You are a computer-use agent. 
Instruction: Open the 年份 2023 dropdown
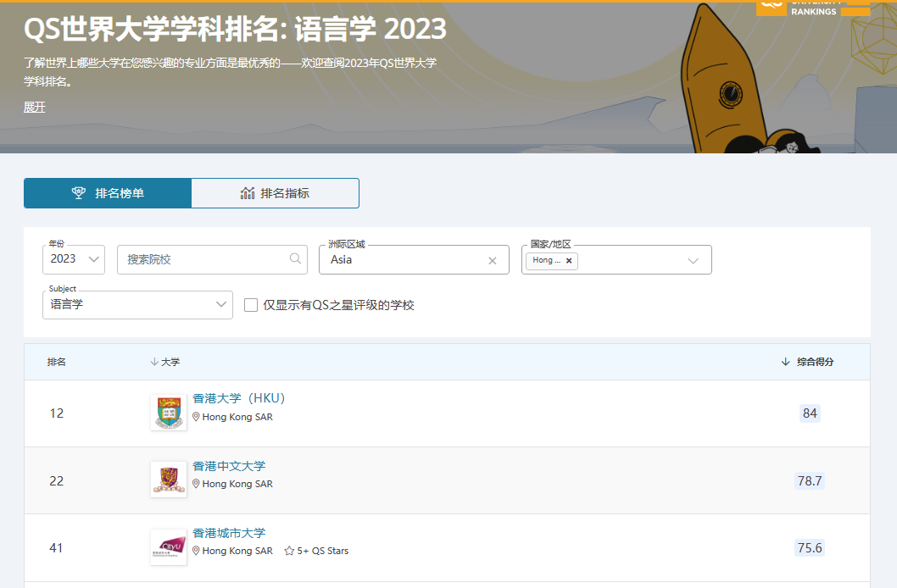(x=74, y=259)
